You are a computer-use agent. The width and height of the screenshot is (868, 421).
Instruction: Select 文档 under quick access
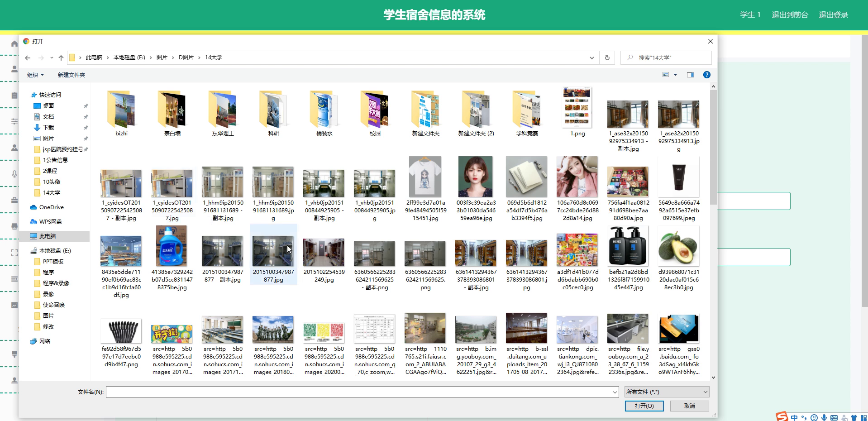[48, 117]
